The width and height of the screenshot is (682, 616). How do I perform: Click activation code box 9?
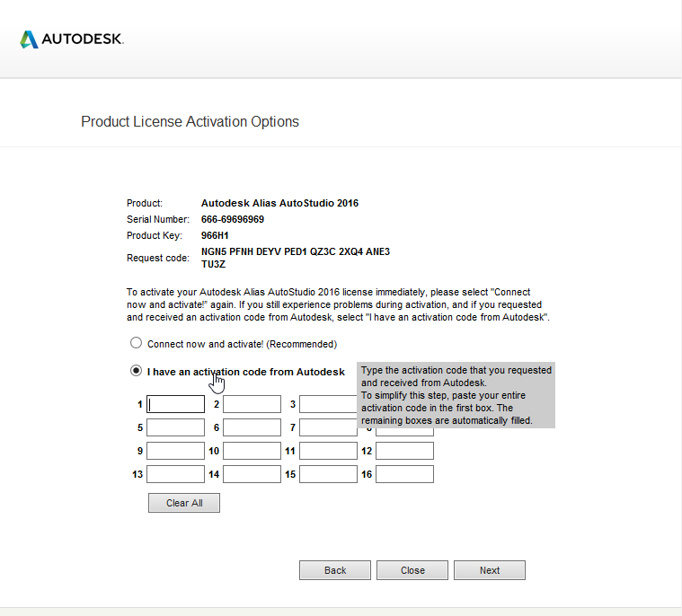(x=176, y=451)
